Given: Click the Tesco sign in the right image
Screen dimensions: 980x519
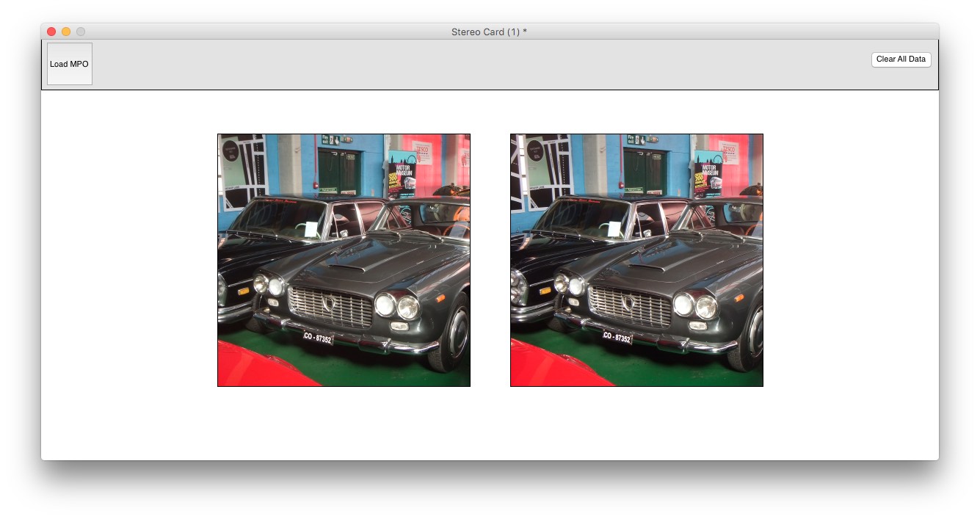Looking at the screenshot, I should (728, 152).
